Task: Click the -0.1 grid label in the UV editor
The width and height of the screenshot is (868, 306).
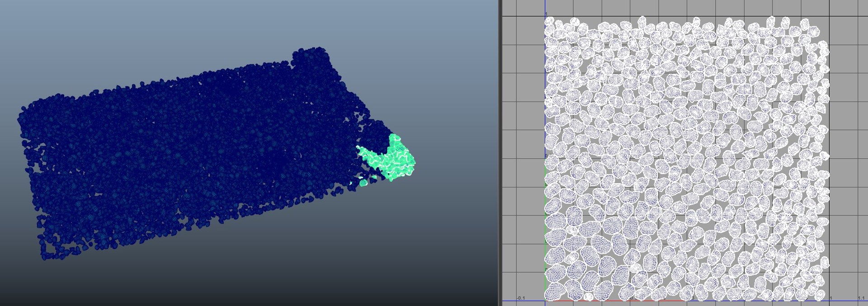Action: (521, 298)
